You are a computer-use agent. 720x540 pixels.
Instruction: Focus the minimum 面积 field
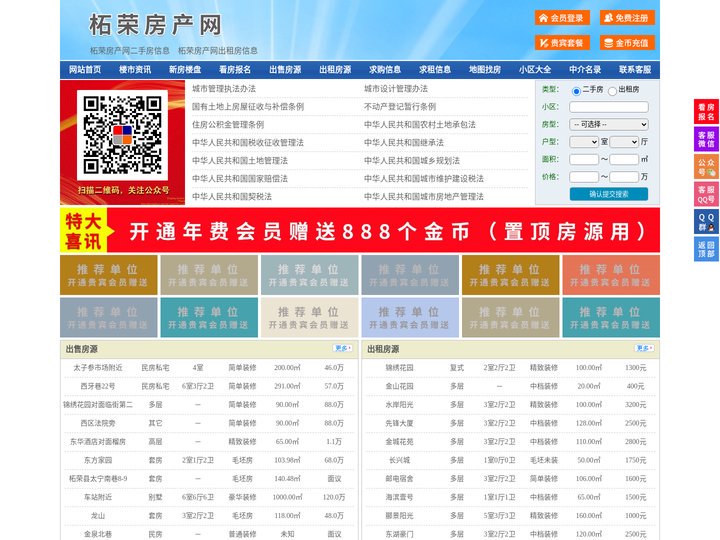tap(584, 159)
